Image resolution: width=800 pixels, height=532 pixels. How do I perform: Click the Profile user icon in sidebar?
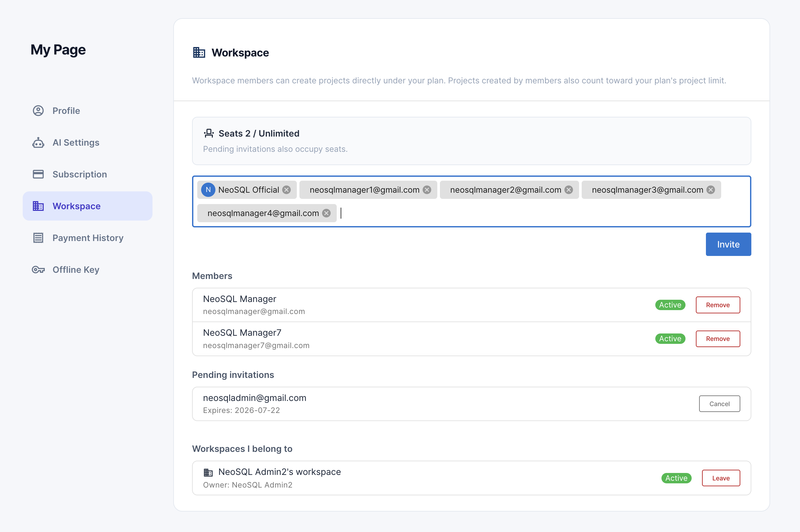click(38, 111)
